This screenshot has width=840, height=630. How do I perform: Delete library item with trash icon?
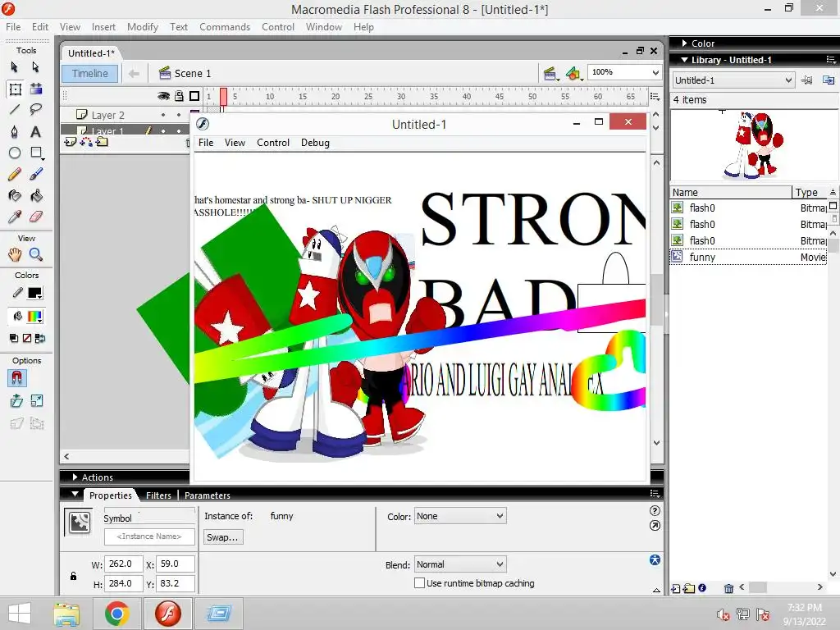pyautogui.click(x=728, y=588)
